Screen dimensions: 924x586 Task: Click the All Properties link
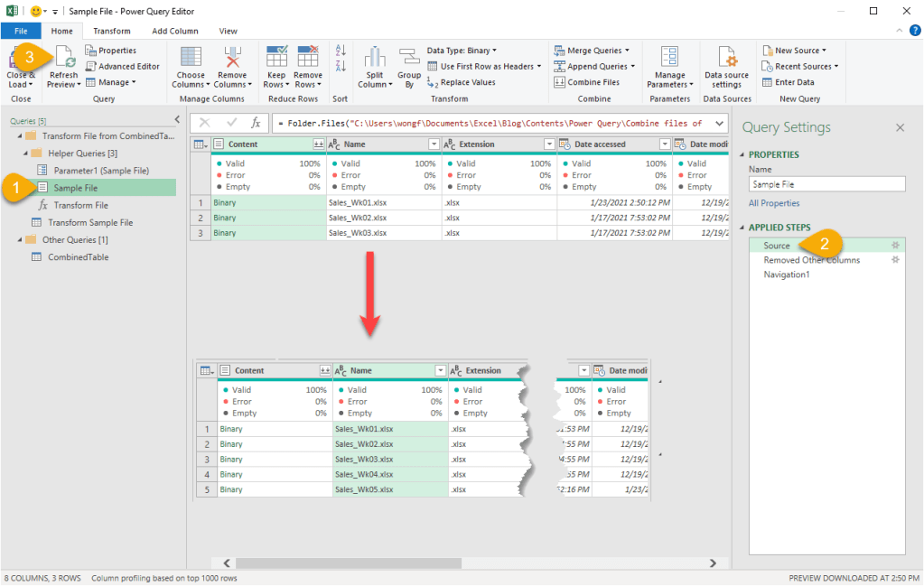pos(774,203)
